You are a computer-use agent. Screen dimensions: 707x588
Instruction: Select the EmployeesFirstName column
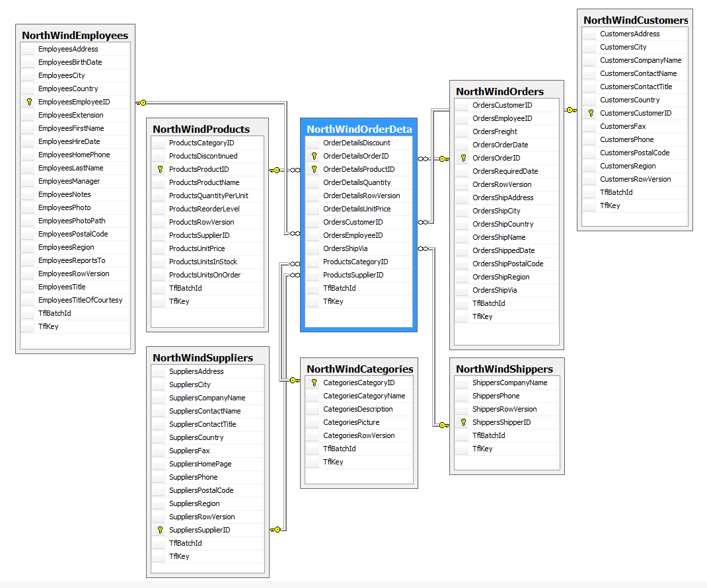tap(75, 129)
